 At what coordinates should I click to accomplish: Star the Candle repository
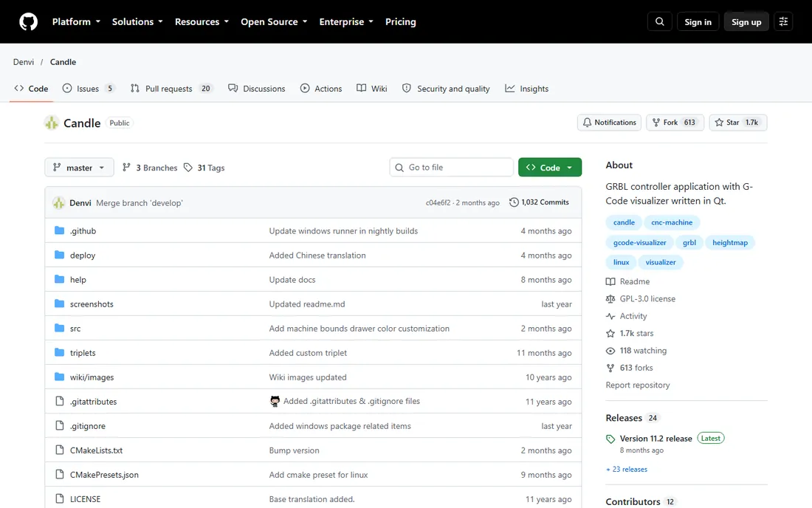[x=738, y=123]
